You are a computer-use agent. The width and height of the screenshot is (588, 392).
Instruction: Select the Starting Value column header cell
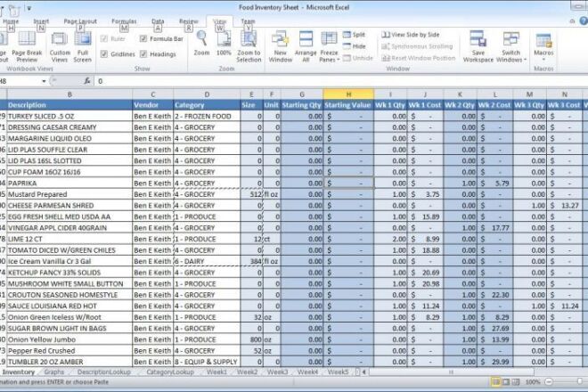(348, 105)
